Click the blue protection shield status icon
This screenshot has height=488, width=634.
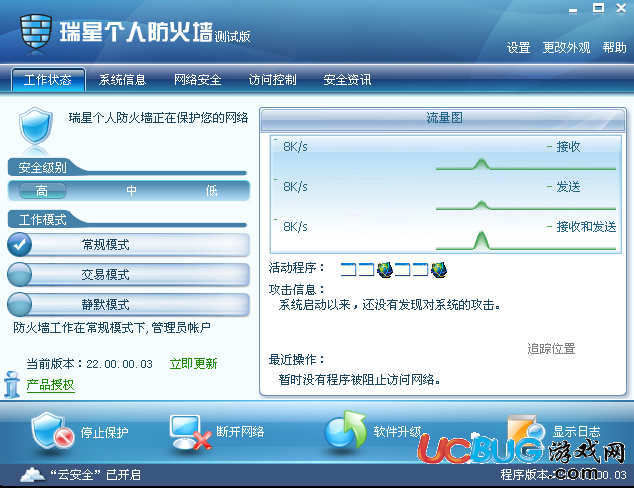pyautogui.click(x=36, y=126)
